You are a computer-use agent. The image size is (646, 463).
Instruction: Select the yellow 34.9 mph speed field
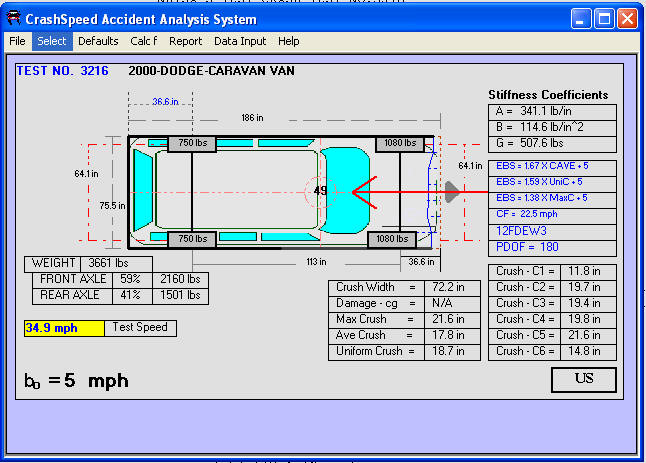pyautogui.click(x=64, y=328)
